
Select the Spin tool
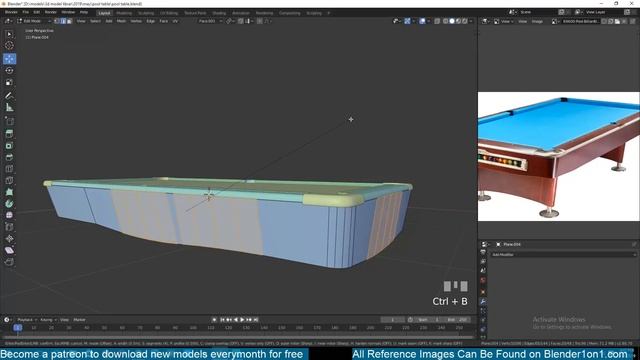(9, 204)
